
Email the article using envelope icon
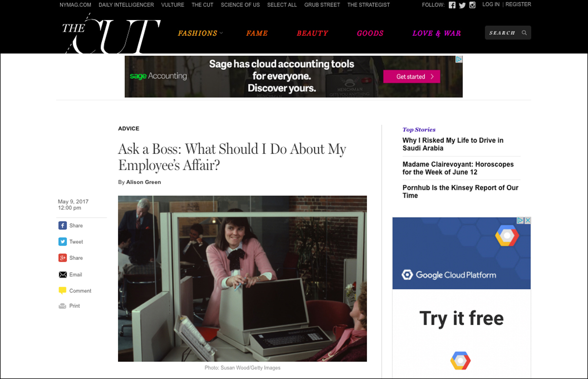[63, 275]
